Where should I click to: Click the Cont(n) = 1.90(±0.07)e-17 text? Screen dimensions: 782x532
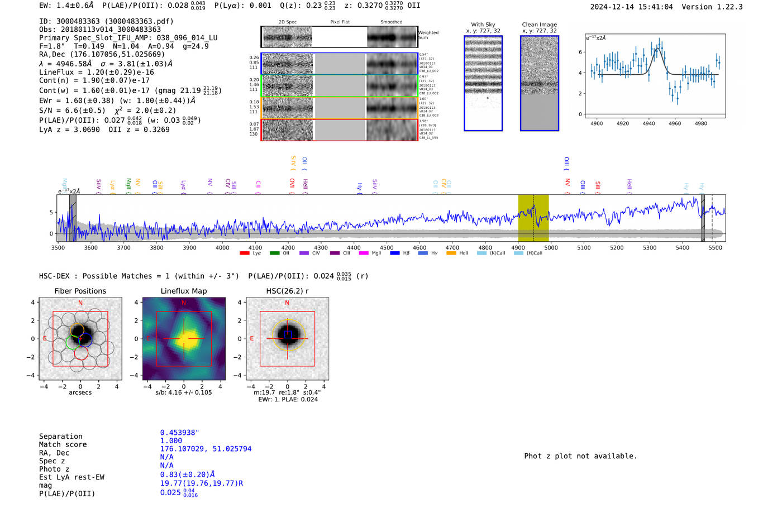[94, 80]
